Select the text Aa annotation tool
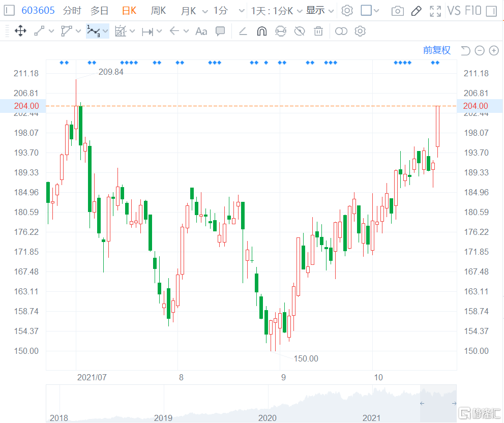This screenshot has height=423, width=504. [x=201, y=32]
